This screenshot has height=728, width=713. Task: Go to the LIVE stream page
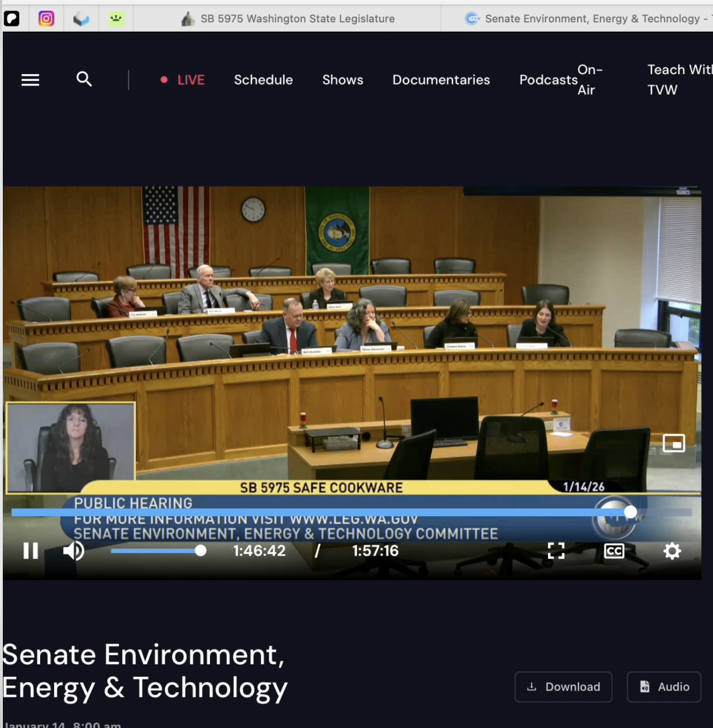point(183,80)
